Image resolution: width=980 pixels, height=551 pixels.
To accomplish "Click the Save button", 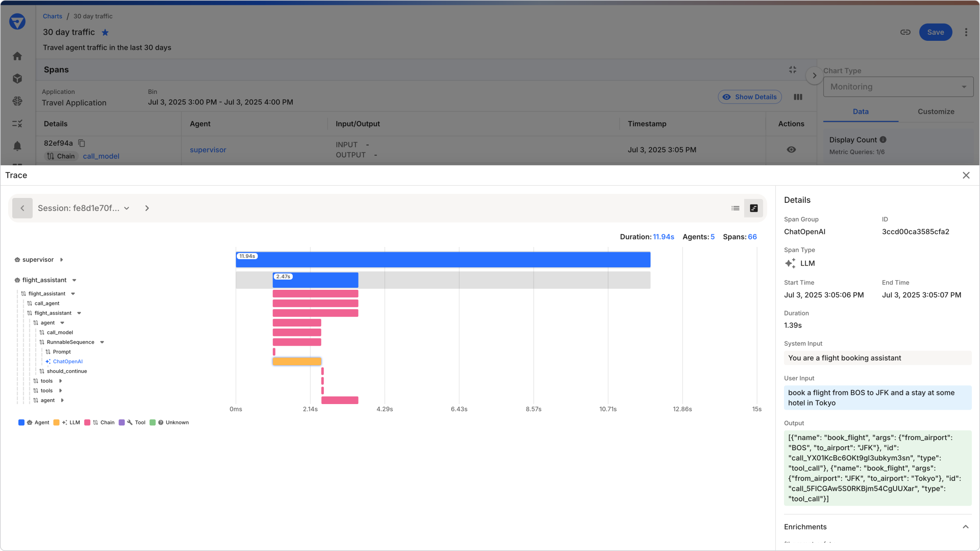I will (935, 32).
